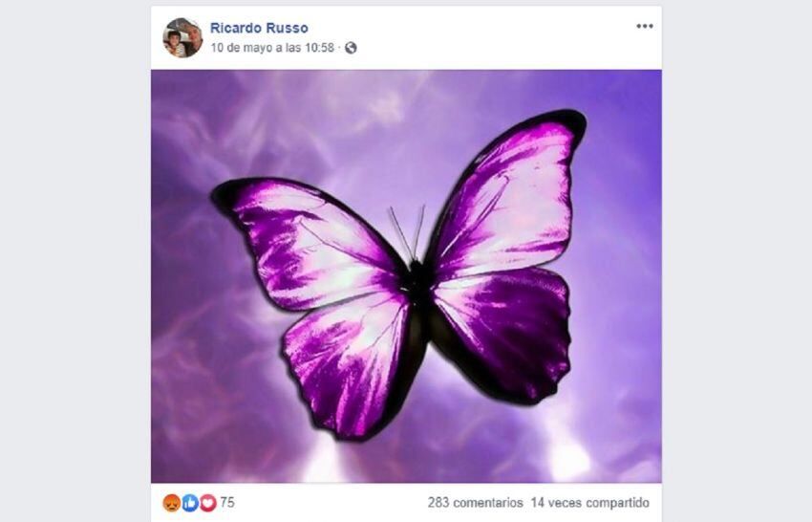This screenshot has width=812, height=522.
Task: Show the 283 comentarios
Action: (x=475, y=503)
